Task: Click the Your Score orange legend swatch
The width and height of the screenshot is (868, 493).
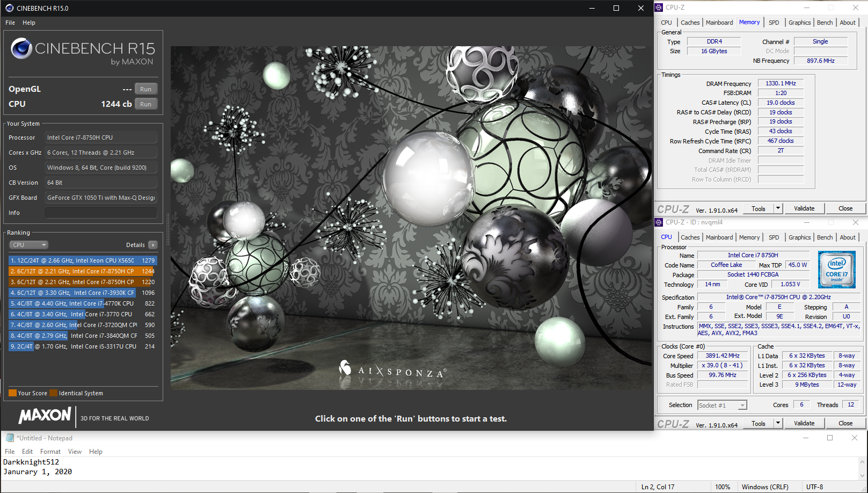Action: click(12, 393)
